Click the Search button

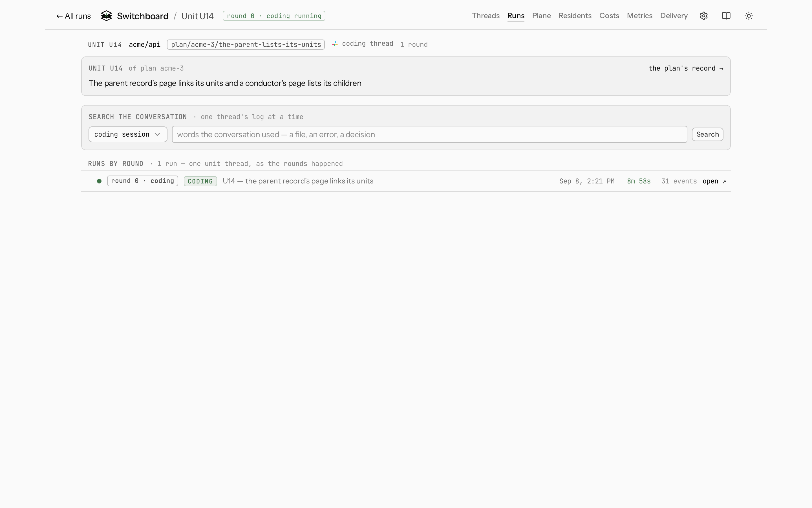point(707,134)
